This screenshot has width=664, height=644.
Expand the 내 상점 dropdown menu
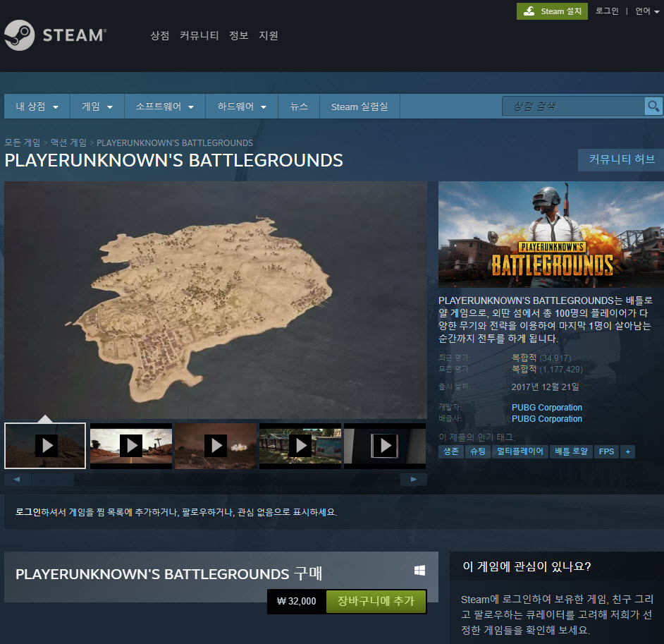pyautogui.click(x=37, y=107)
